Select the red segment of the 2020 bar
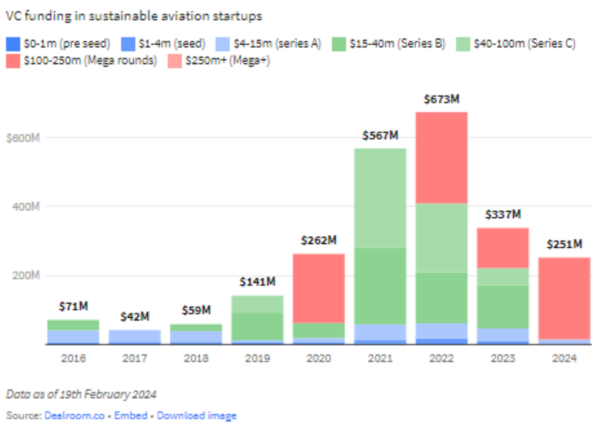600x426 pixels. tap(317, 288)
